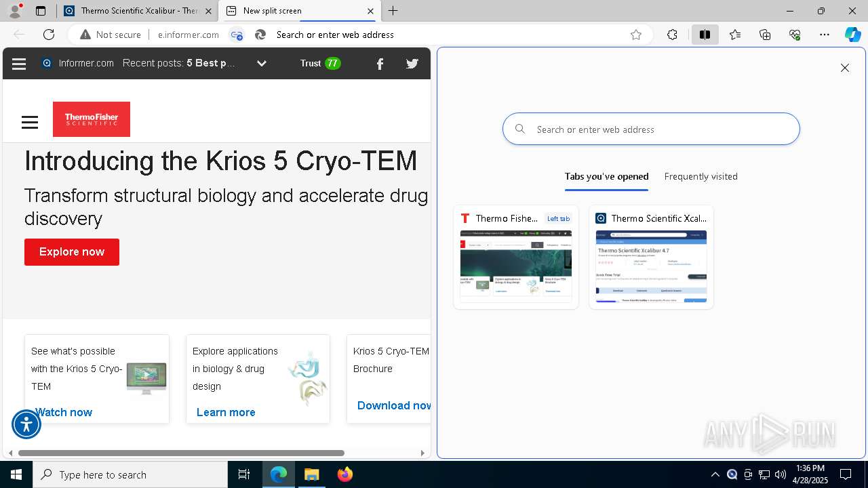The height and width of the screenshot is (488, 868).
Task: Open the taskbar clock showing 1:36 PM
Action: 810,474
